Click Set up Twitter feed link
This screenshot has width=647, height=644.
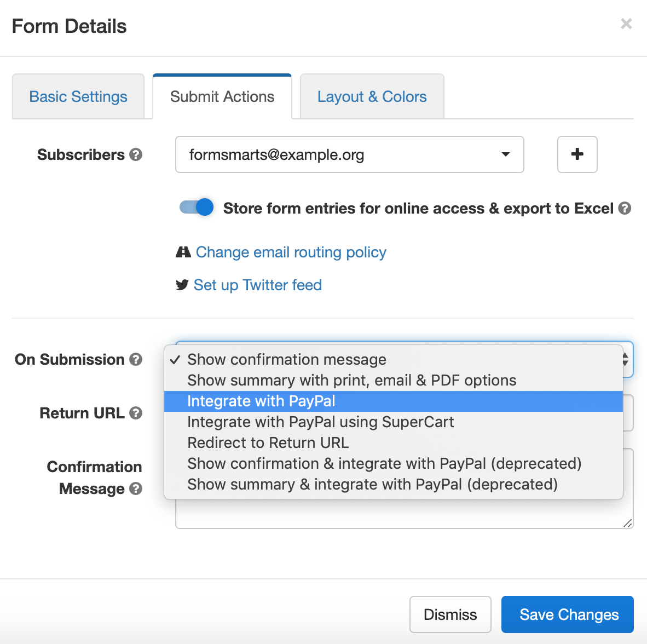tap(257, 285)
